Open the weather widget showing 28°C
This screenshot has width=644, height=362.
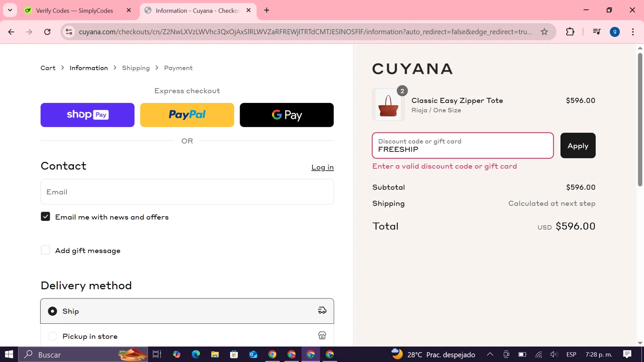click(x=434, y=354)
